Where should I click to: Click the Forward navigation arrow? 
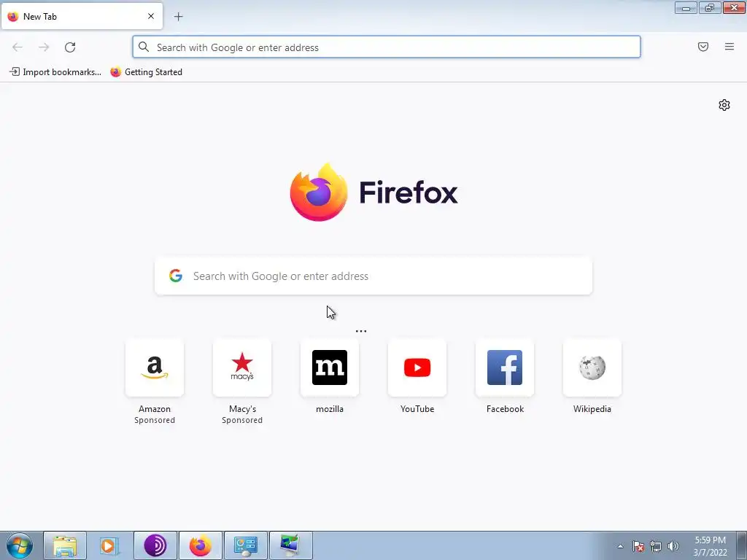[44, 47]
